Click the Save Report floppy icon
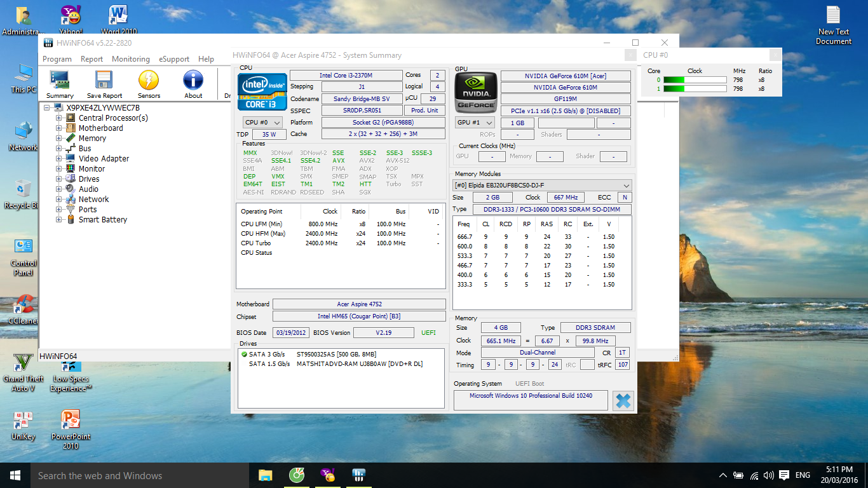Image resolution: width=868 pixels, height=488 pixels. 104,84
